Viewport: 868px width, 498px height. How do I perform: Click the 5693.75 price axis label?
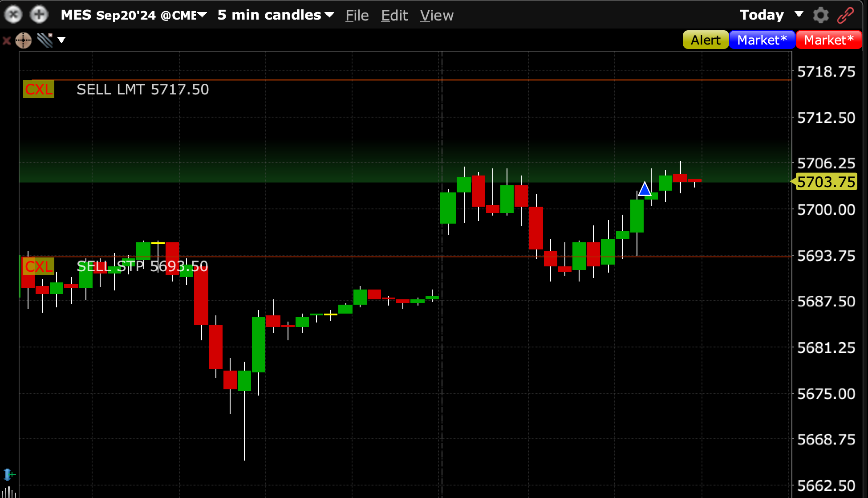tap(826, 256)
